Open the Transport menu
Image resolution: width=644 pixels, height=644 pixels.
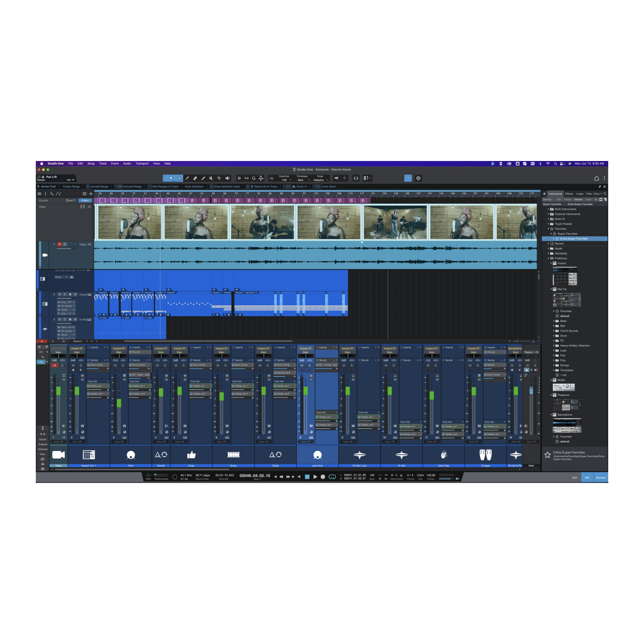[x=142, y=164]
